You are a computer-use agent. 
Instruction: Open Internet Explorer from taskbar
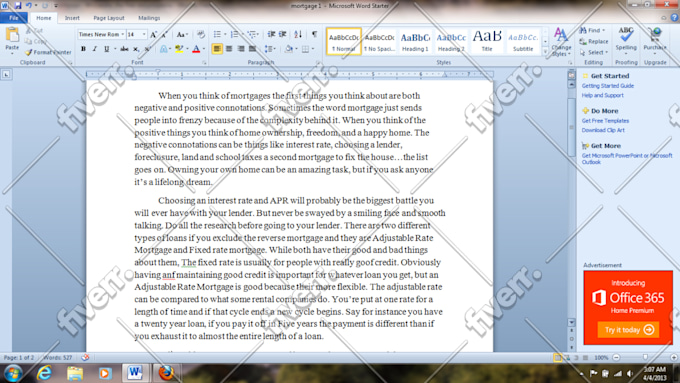(44, 373)
